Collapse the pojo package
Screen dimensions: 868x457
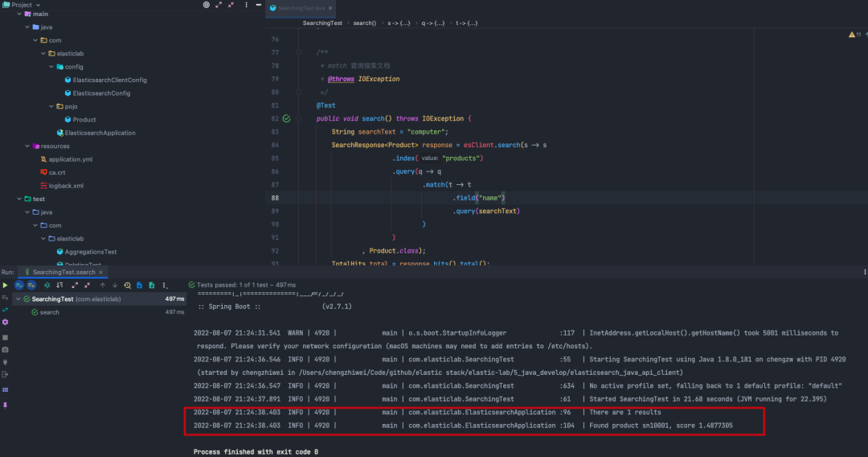click(x=51, y=106)
